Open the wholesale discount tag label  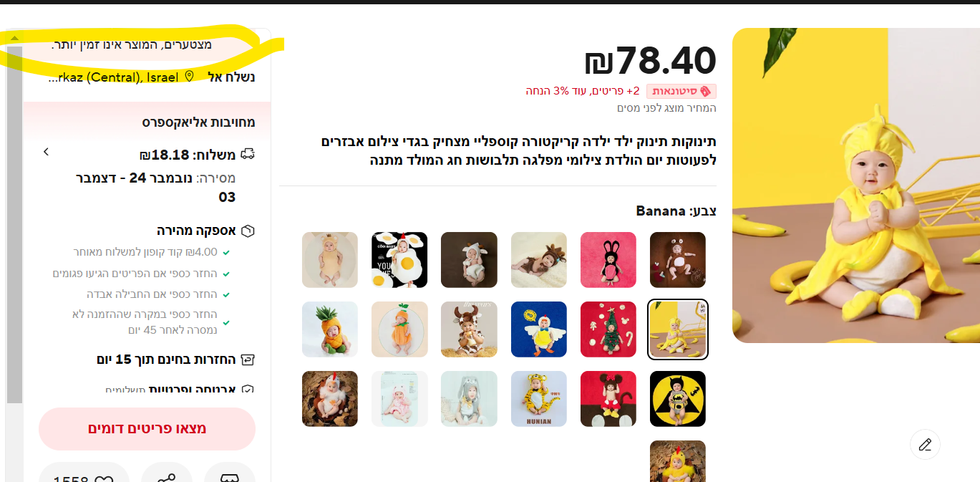[x=681, y=91]
